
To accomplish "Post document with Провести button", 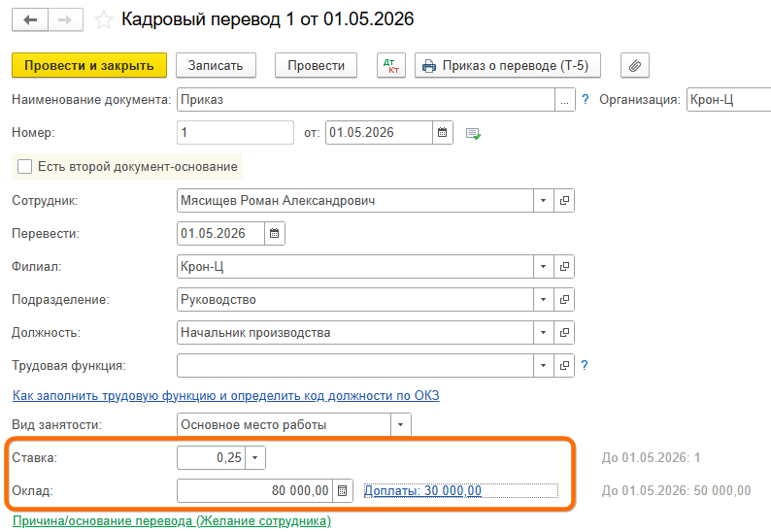I will [x=317, y=65].
